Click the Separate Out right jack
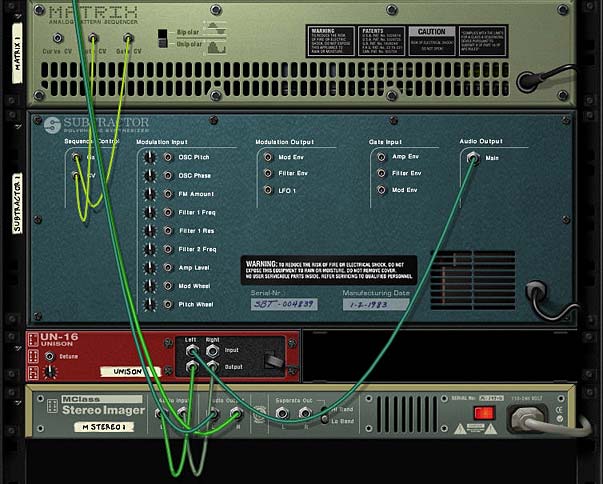This screenshot has height=484, width=603. 305,414
